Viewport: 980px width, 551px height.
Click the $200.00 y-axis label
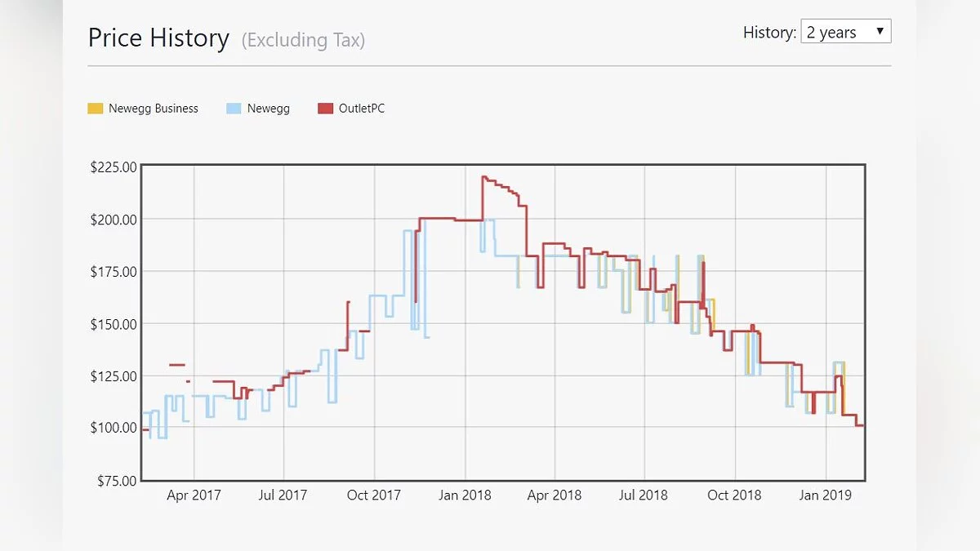[113, 219]
